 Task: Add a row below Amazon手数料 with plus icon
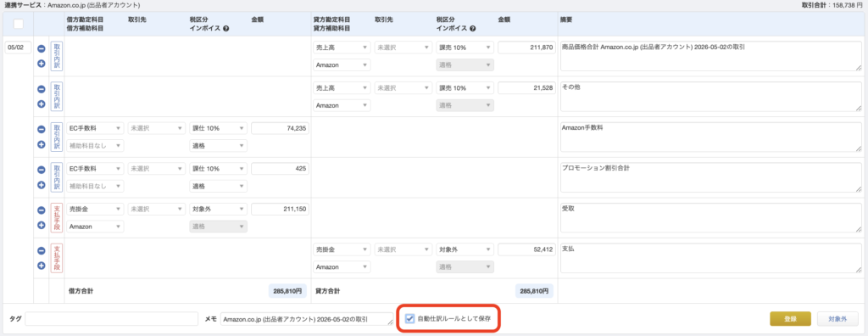coord(41,144)
